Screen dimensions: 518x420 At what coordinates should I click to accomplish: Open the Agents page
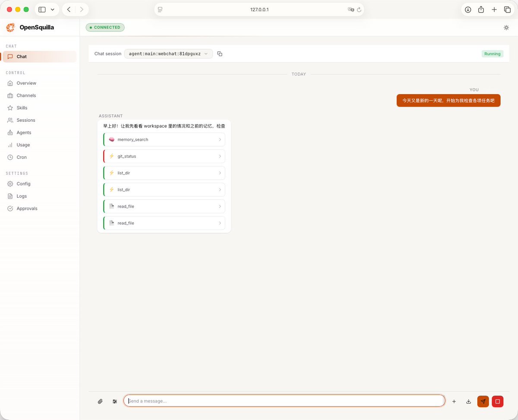[x=39, y=133]
